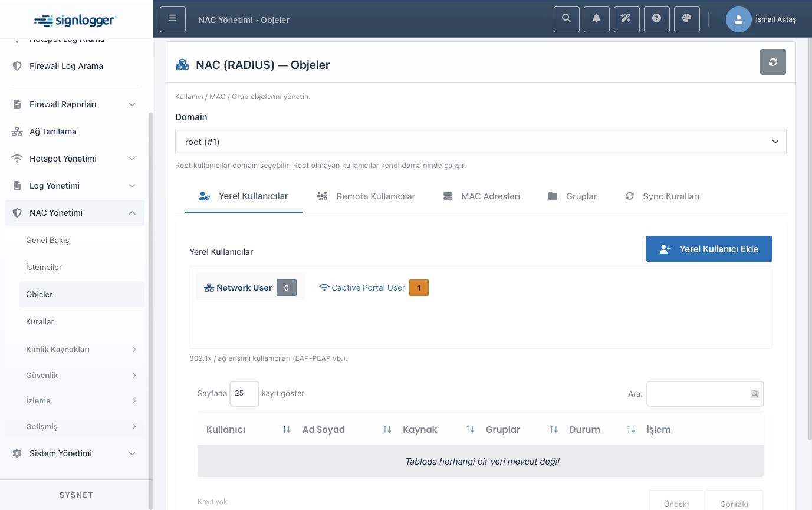Click 'Tabloda herhangi bir veri mevcut değil' row
812x510 pixels.
tap(481, 461)
